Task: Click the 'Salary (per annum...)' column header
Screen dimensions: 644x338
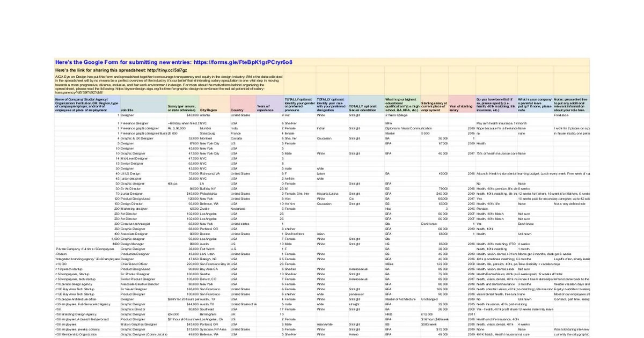Action: [183, 105]
